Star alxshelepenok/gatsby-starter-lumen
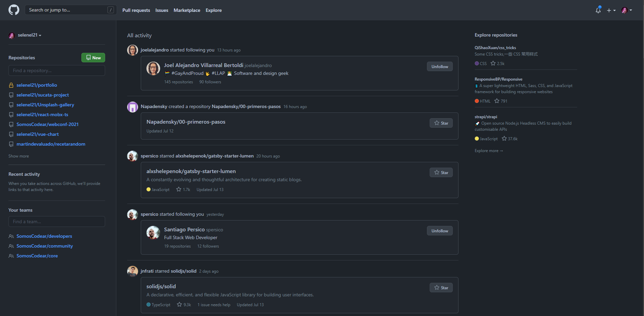 pos(441,172)
